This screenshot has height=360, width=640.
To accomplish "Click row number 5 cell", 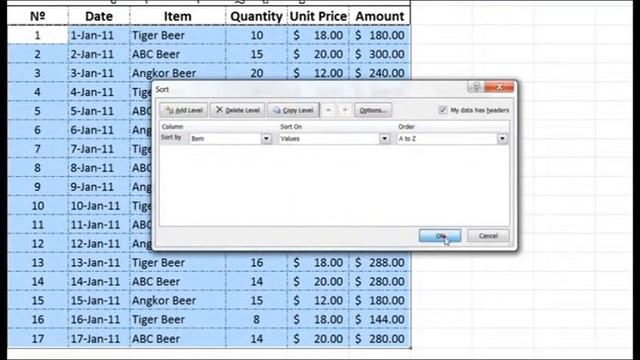I will click(38, 111).
